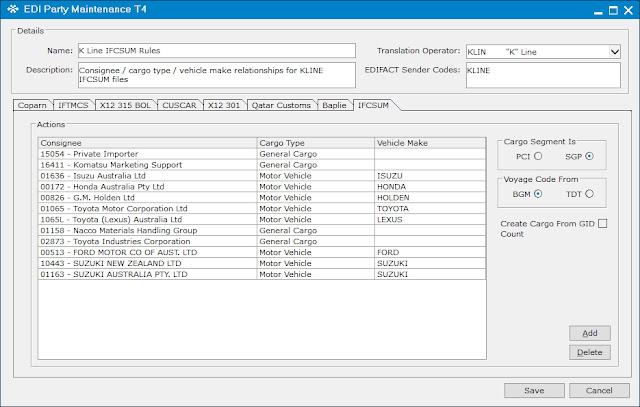
Task: Click the FORD vehicle make cell
Action: click(x=430, y=252)
